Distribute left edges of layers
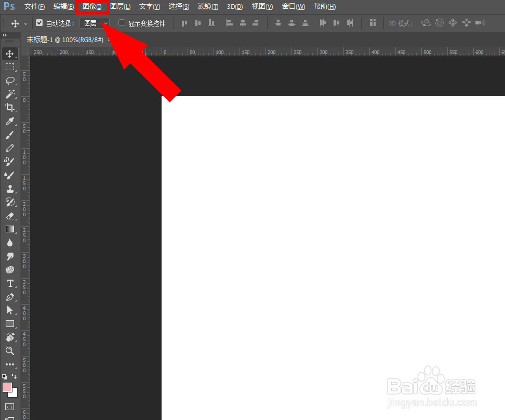This screenshot has height=420, width=505. [x=323, y=23]
